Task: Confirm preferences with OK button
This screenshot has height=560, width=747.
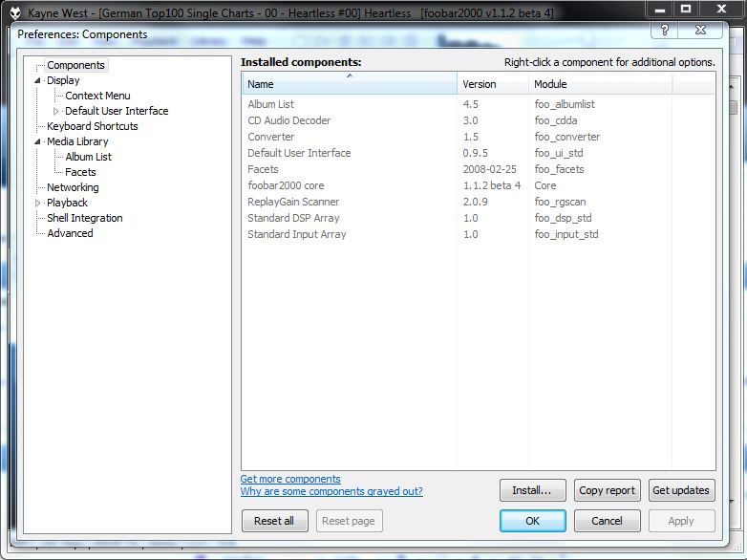Action: [x=533, y=521]
